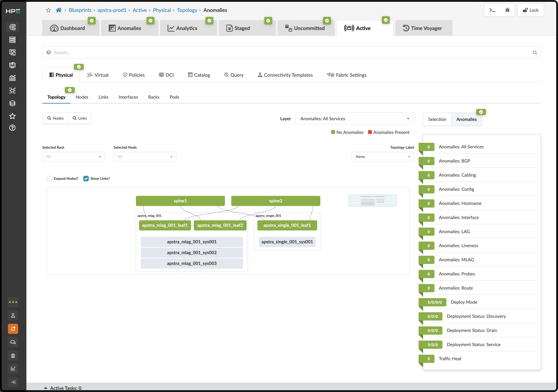The width and height of the screenshot is (558, 392).
Task: Switch to the Interfaces sub-tab
Action: click(128, 97)
